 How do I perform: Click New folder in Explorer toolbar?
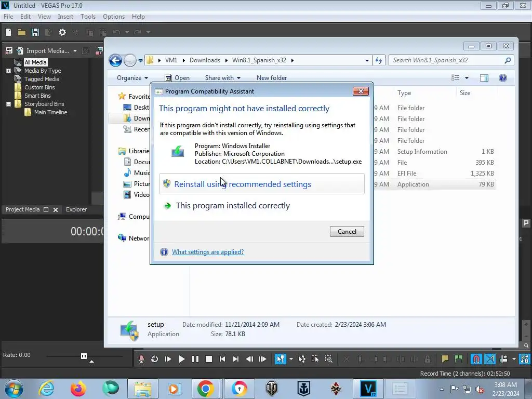pos(271,78)
